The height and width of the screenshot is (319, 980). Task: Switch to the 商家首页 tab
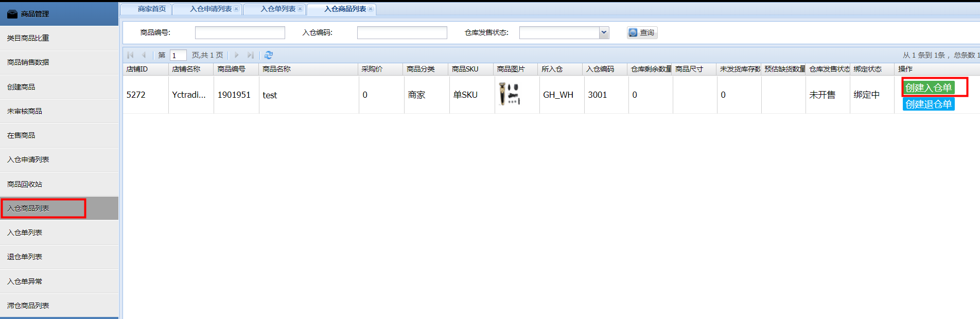(x=151, y=9)
